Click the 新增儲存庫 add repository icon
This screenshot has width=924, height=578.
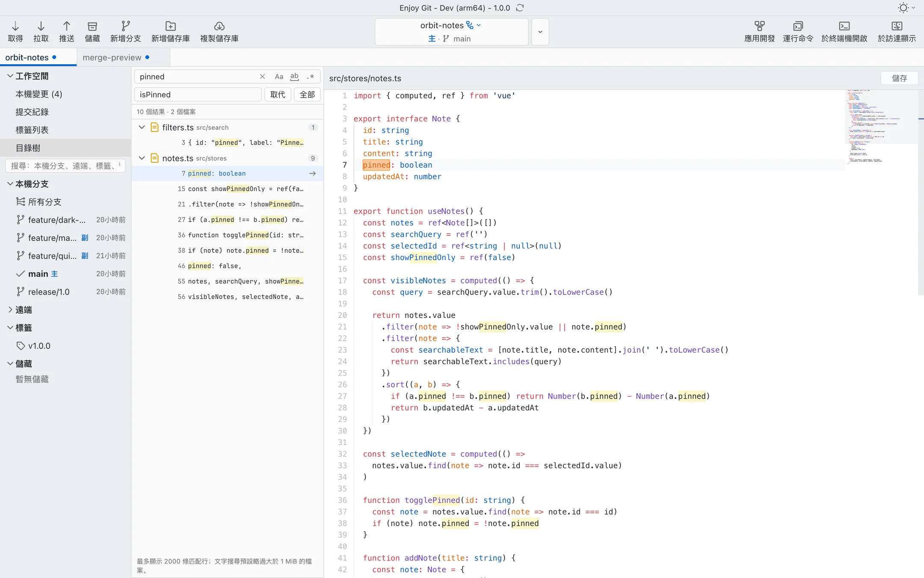point(171,26)
